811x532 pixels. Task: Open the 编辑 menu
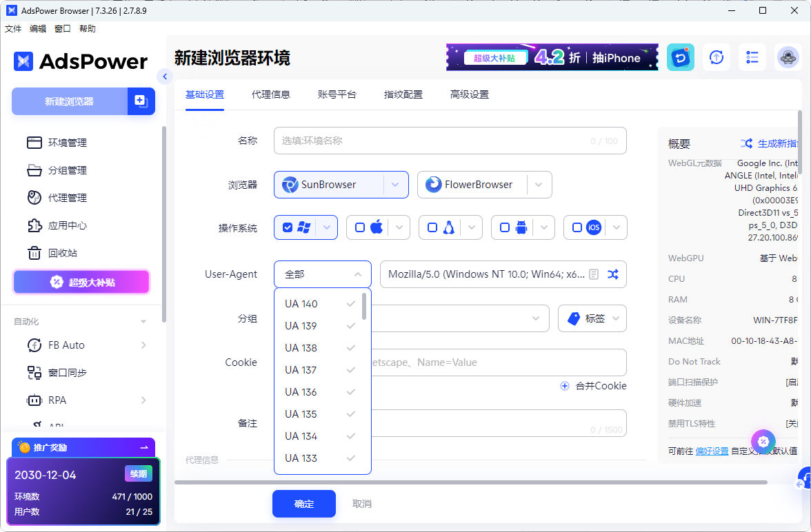tap(38, 28)
